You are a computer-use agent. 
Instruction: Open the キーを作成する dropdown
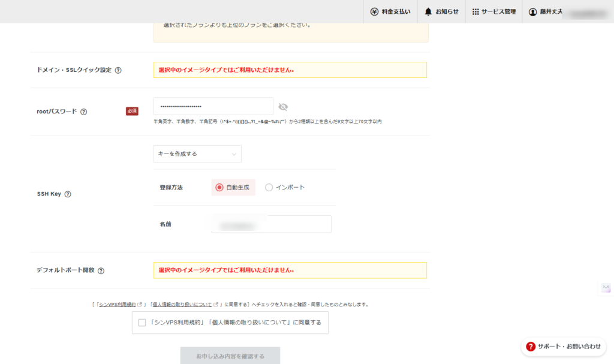(197, 154)
